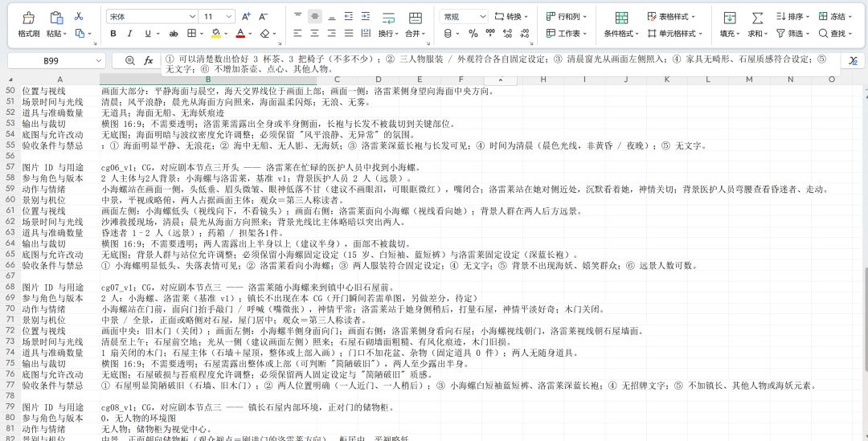
Task: Select column H header
Action: (x=543, y=80)
